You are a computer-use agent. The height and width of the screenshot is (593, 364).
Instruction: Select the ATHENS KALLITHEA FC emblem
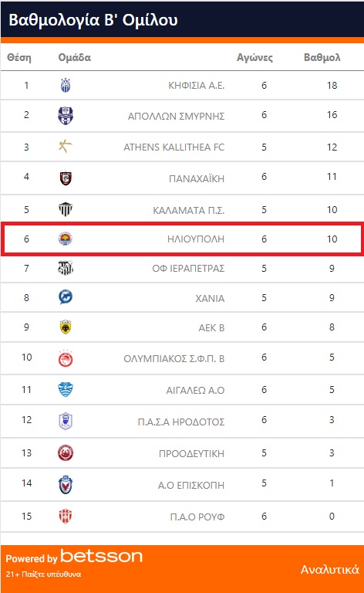tap(66, 147)
